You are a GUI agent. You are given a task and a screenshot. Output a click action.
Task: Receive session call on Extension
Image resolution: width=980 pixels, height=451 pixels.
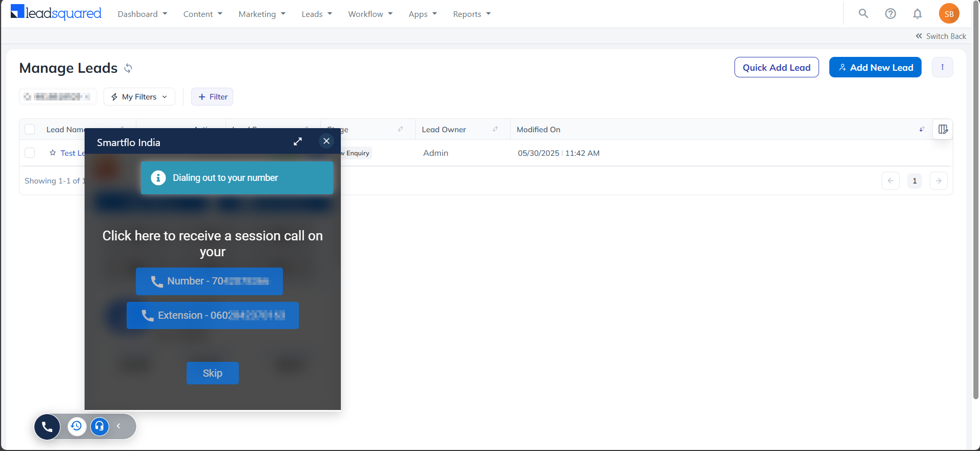click(213, 315)
